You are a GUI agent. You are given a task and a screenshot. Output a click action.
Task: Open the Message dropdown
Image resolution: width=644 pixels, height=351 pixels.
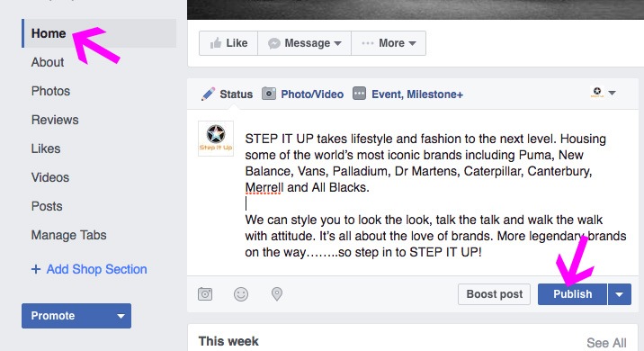[x=304, y=43]
